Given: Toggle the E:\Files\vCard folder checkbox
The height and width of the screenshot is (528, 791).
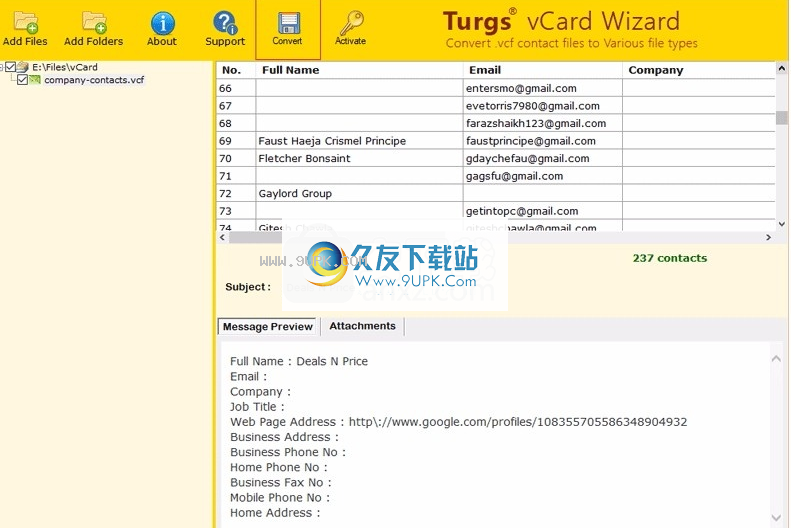Looking at the screenshot, I should click(11, 67).
